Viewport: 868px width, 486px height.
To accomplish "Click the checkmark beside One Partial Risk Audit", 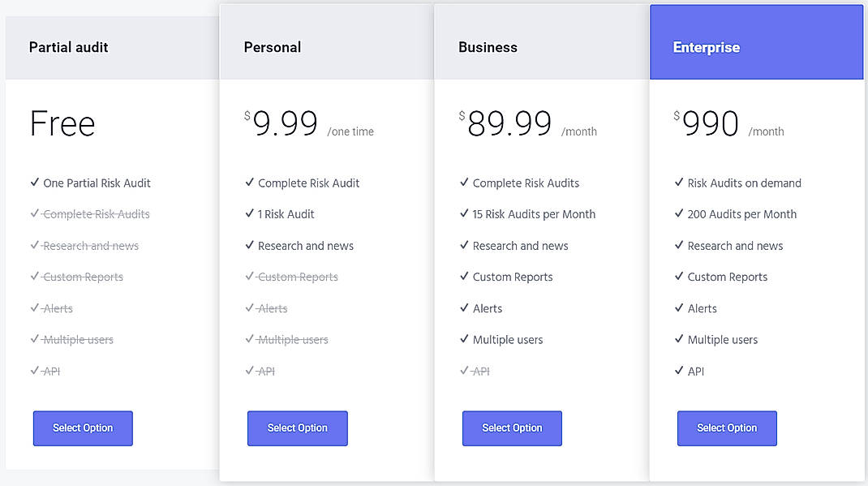I will 33,183.
